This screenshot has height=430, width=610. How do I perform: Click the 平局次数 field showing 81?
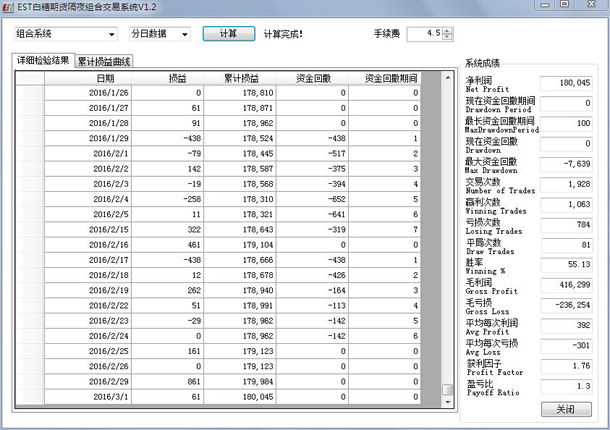click(x=566, y=245)
